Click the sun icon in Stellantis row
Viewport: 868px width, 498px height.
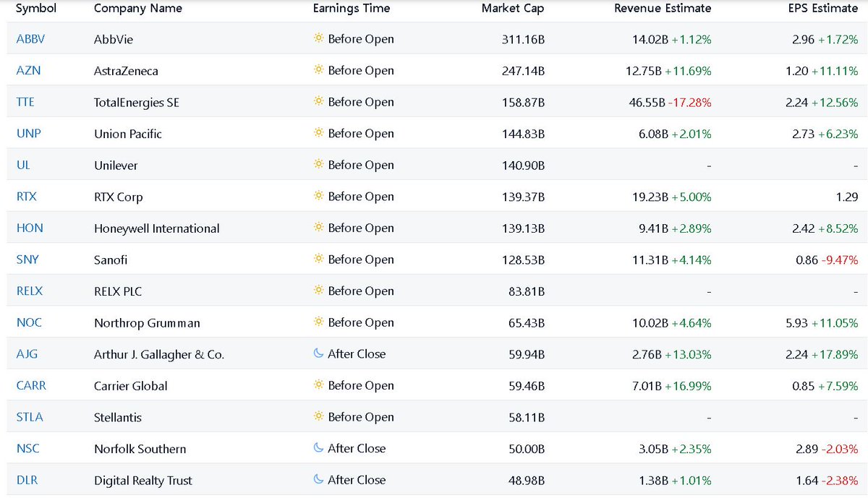[x=318, y=416]
